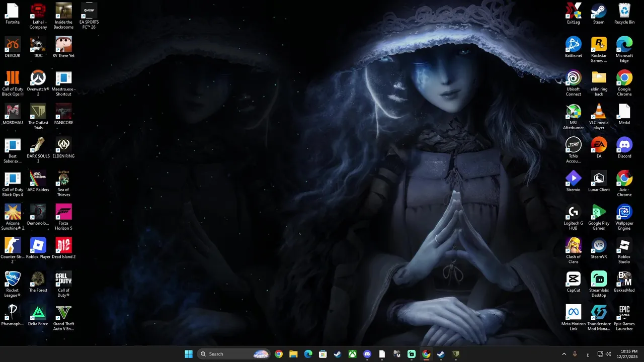Viewport: 644px width, 362px height.
Task: Open the ExitLag desktop shortcut
Action: 574,14
